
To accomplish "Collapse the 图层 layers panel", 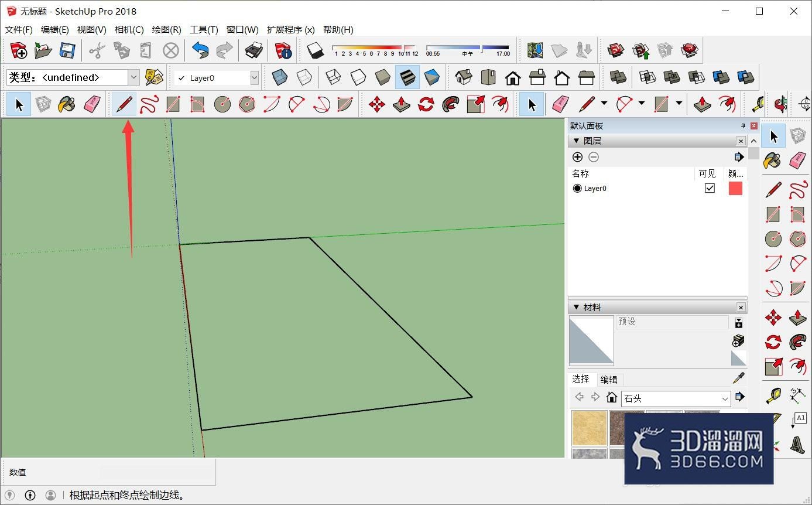I will click(576, 141).
